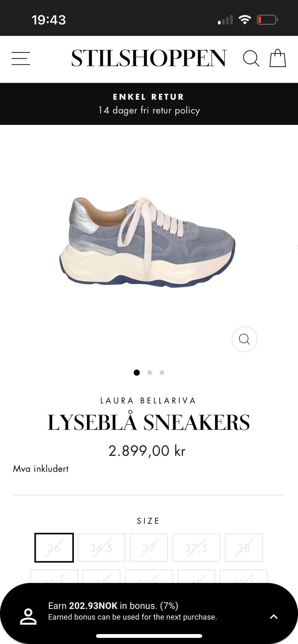The height and width of the screenshot is (644, 298).
Task: Show the third product image dot
Action: tap(162, 373)
